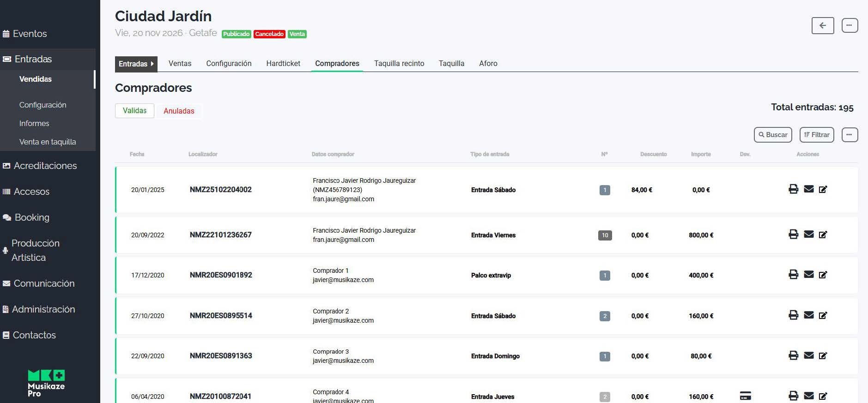Viewport: 868px width, 403px height.
Task: Open the table options ellipsis beside Filtrar
Action: click(x=849, y=135)
